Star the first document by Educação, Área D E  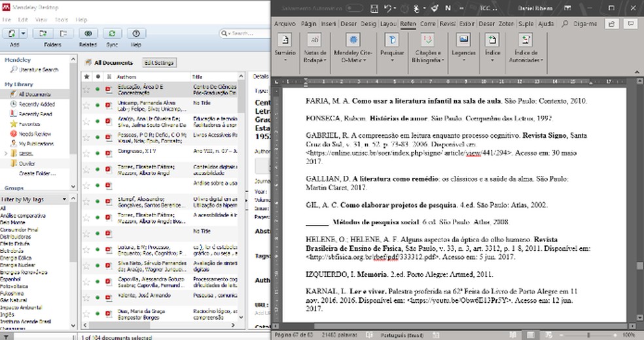coord(86,90)
